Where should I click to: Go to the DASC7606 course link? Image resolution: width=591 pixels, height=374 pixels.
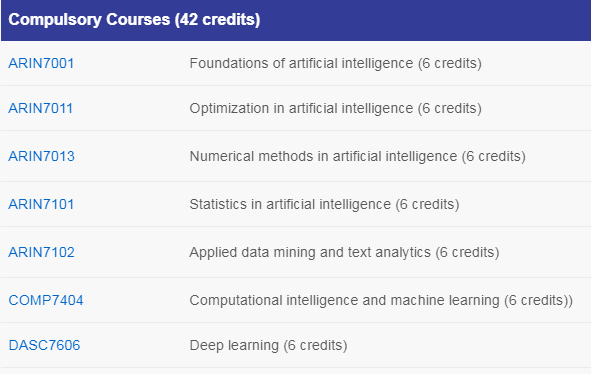pyautogui.click(x=44, y=345)
